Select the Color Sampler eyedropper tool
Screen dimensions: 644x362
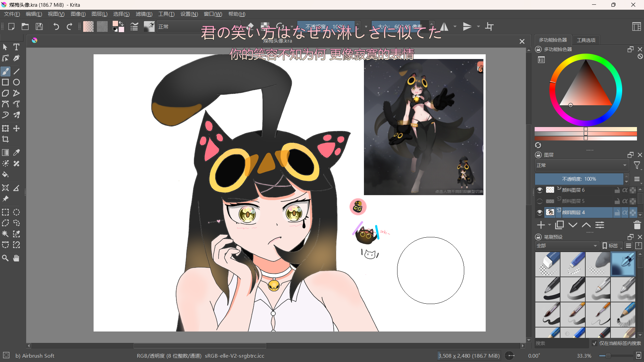16,153
